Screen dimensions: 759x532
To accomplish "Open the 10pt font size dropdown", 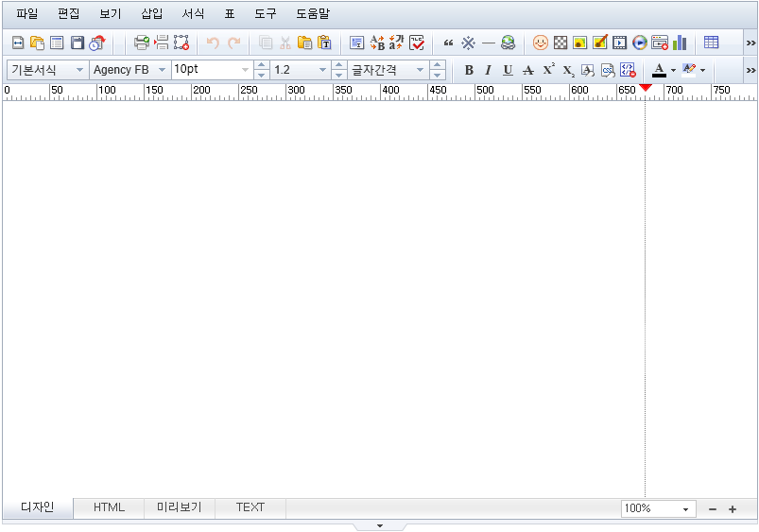I will pyautogui.click(x=213, y=70).
